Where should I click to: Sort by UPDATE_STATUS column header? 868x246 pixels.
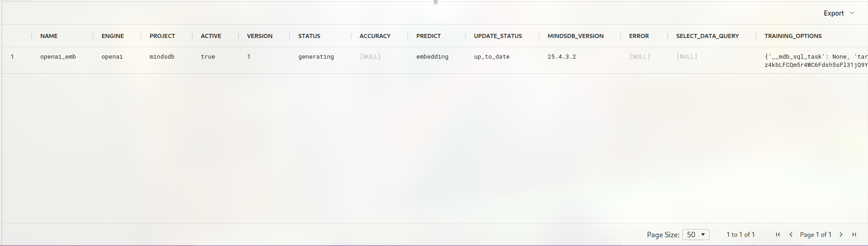coord(498,36)
